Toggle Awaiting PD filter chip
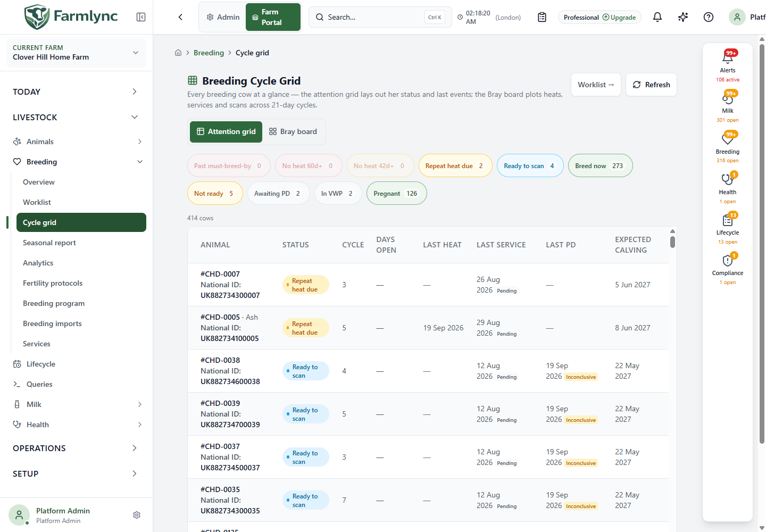This screenshot has height=532, width=766. click(x=279, y=194)
